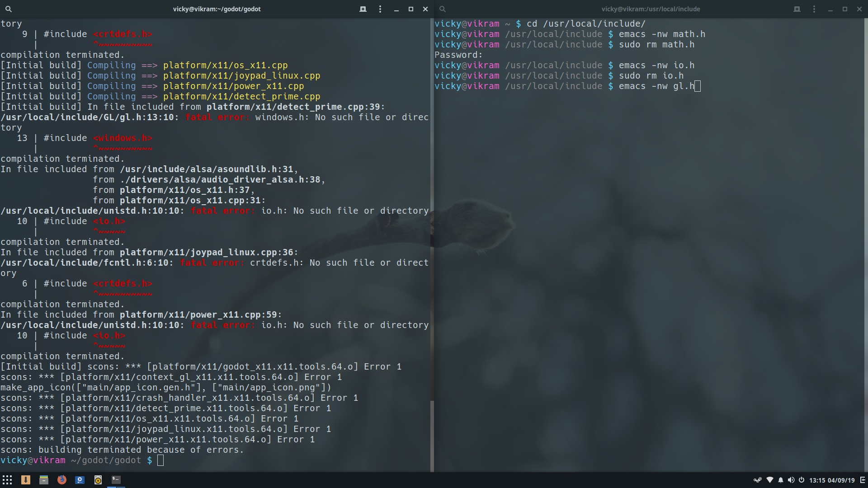Focus the vicky@vikram:/usr/local/include window title

pos(651,9)
